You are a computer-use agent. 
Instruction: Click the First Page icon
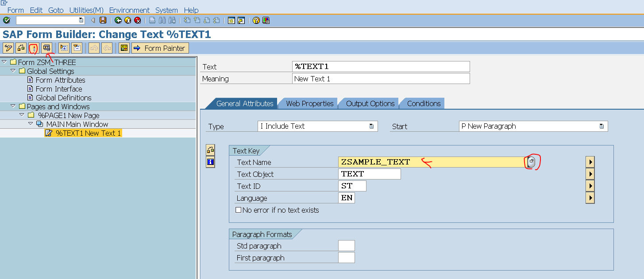187,20
